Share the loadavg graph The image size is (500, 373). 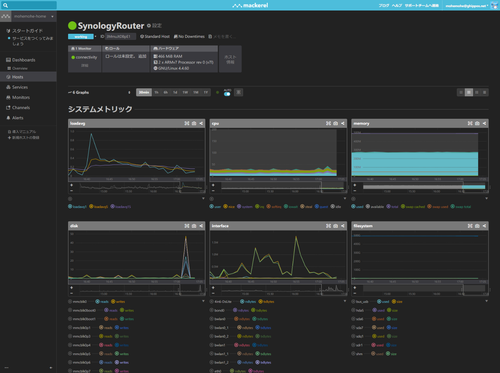pos(201,123)
